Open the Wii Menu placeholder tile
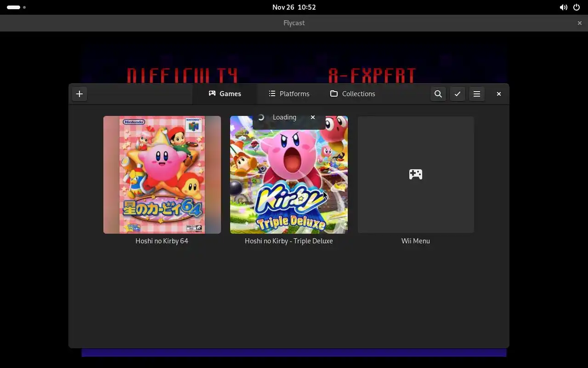This screenshot has height=368, width=588. point(416,175)
